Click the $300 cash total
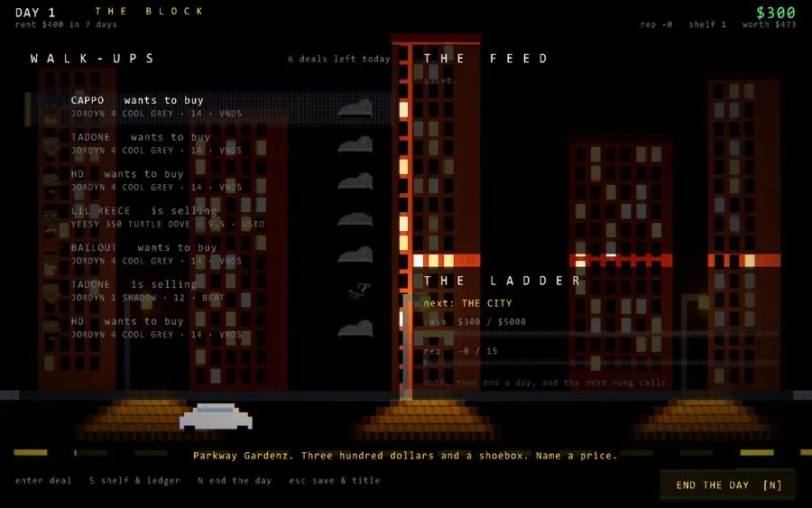 776,13
